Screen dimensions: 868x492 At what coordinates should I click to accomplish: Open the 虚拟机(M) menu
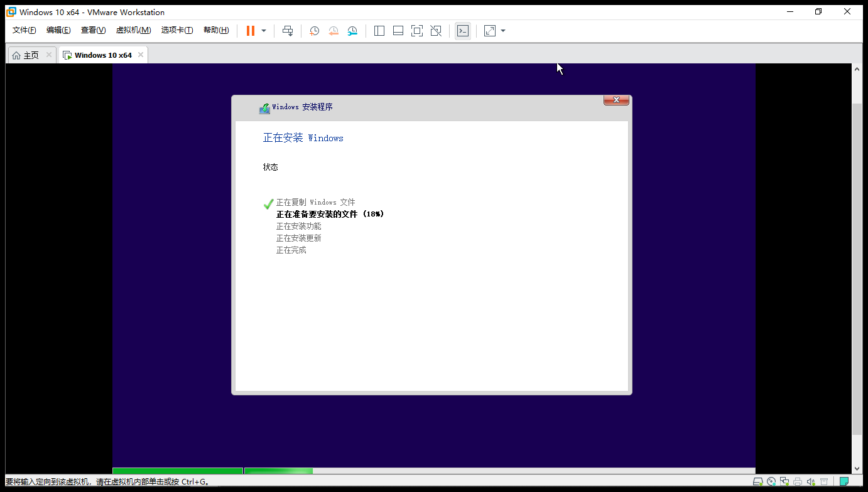click(x=133, y=30)
